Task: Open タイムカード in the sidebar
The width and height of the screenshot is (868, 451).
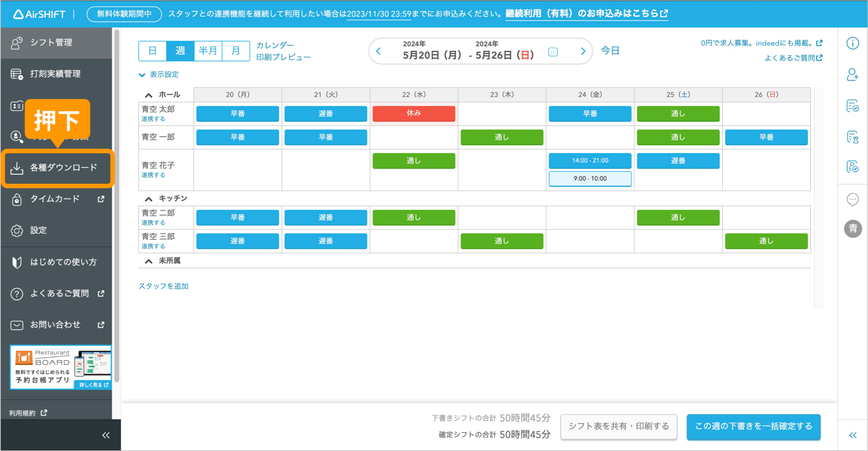Action: click(56, 199)
